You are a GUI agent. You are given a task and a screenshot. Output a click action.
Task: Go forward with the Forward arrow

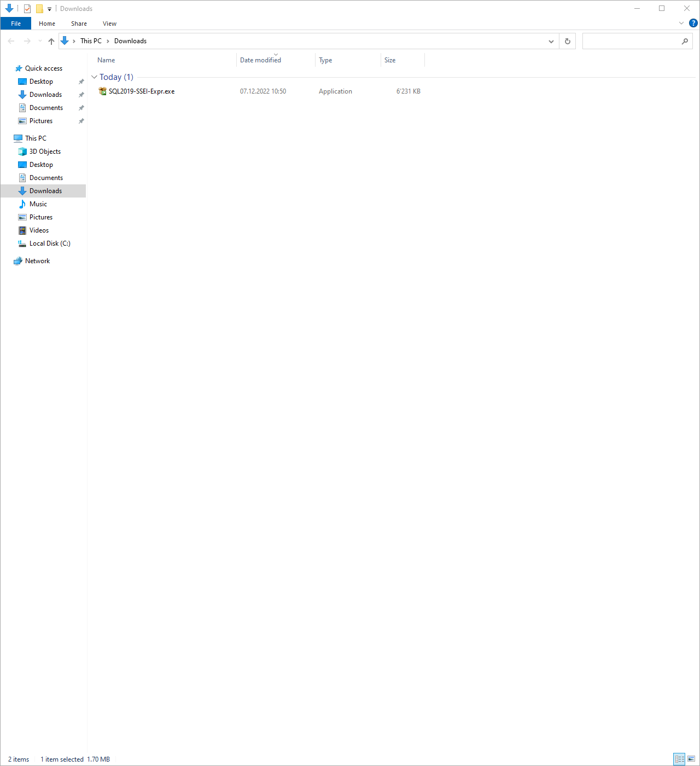click(x=27, y=41)
